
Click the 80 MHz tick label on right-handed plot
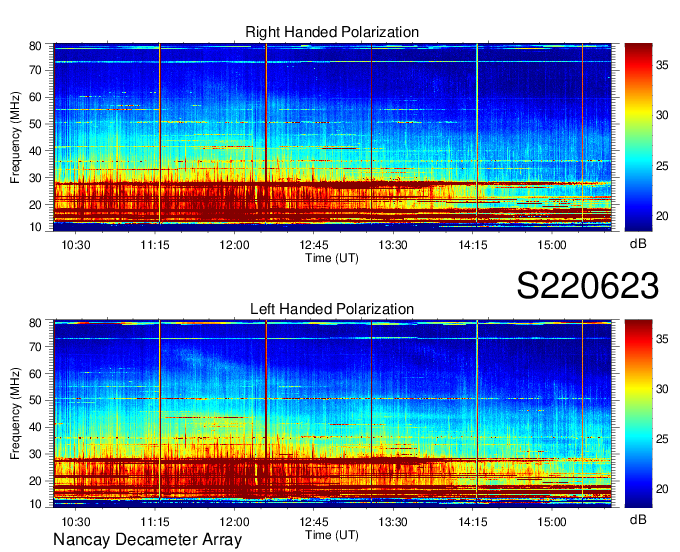(x=35, y=46)
